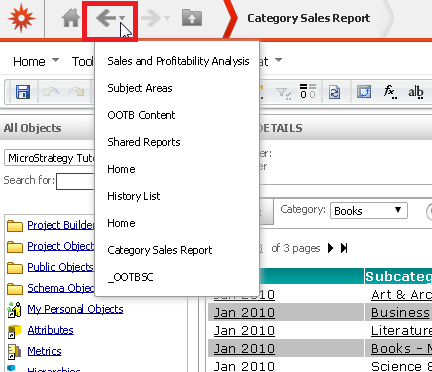Click the Public Objects folder icon
432x372 pixels.
click(x=15, y=268)
